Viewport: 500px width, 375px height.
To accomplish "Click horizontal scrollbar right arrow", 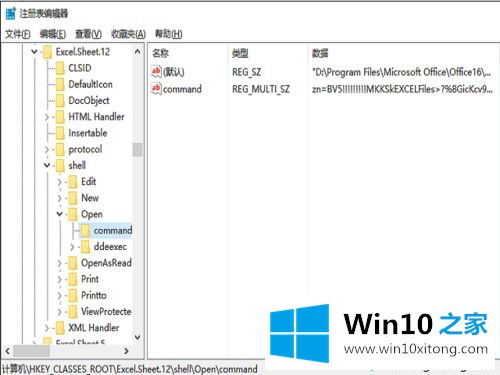I will tap(126, 351).
